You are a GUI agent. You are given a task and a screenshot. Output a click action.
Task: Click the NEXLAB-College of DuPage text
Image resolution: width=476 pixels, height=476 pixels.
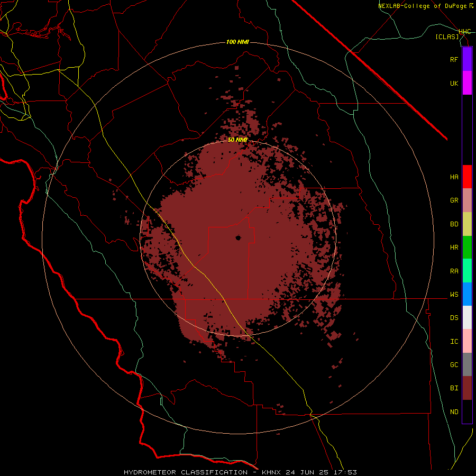422,6
